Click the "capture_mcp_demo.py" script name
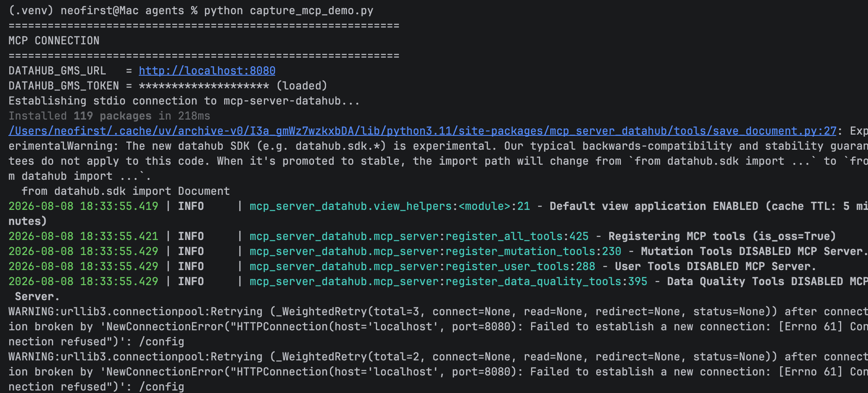Screen dimensions: 868x393 (311, 10)
